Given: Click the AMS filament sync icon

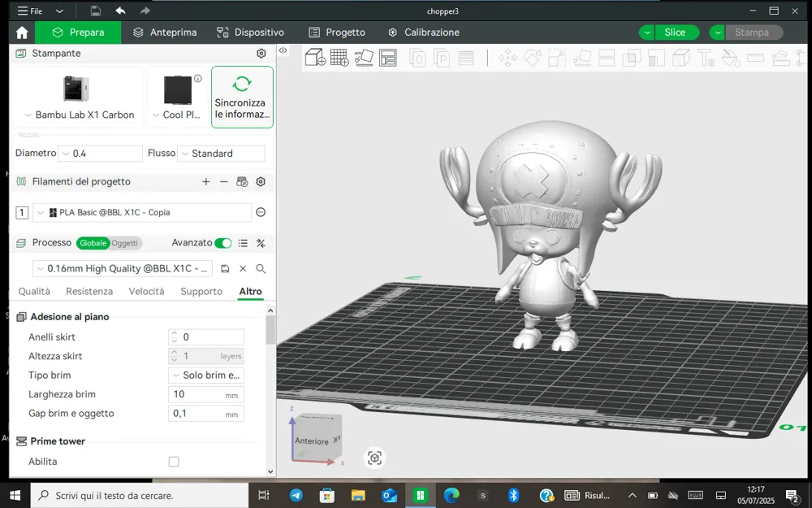Looking at the screenshot, I should click(242, 181).
